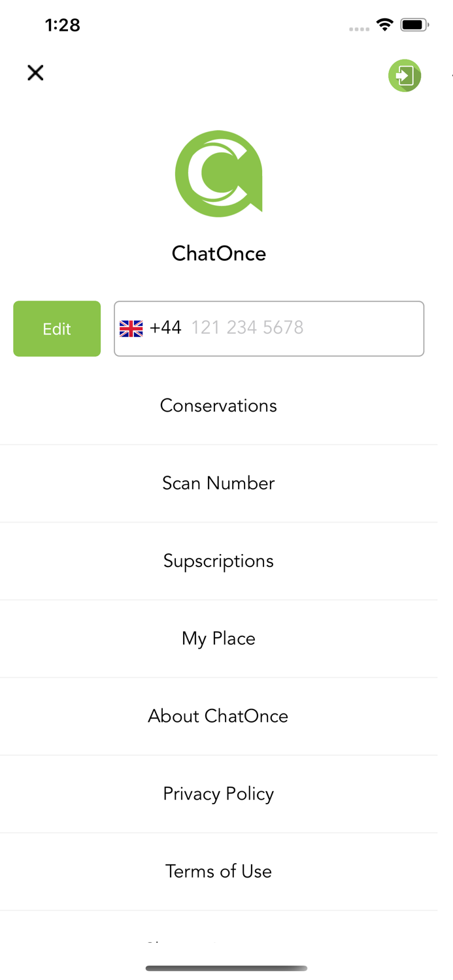Viewport: 453px width, 980px height.
Task: Open the Conservations menu item
Action: tap(218, 406)
